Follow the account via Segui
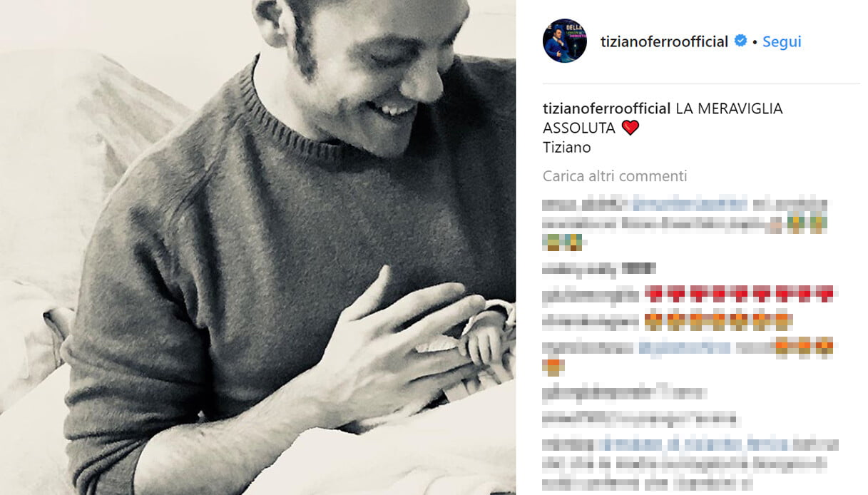 [x=782, y=41]
